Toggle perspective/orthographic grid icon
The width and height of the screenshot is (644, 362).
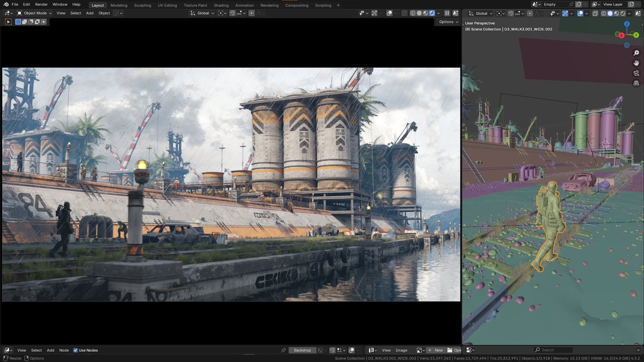click(636, 83)
